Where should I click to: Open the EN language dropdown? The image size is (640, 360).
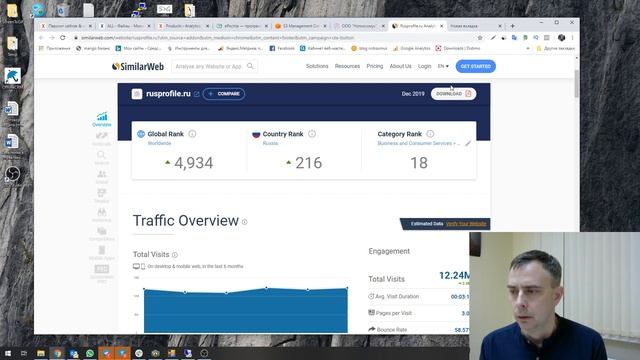443,66
